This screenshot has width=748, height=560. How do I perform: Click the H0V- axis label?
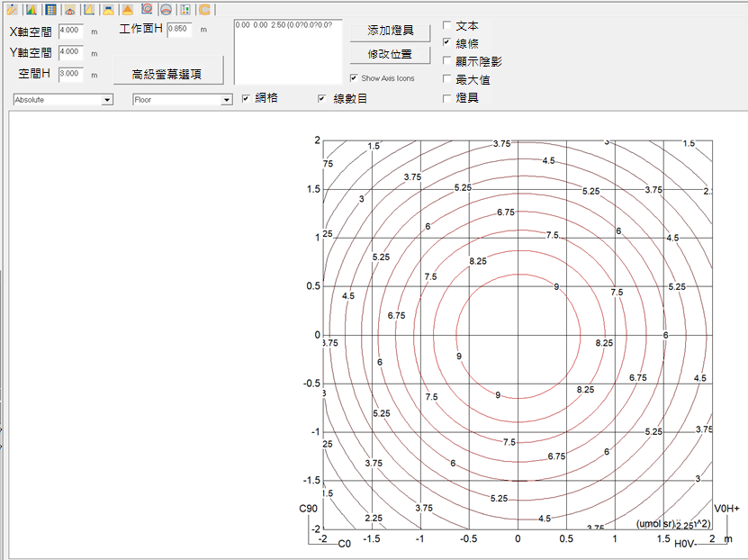click(x=686, y=544)
